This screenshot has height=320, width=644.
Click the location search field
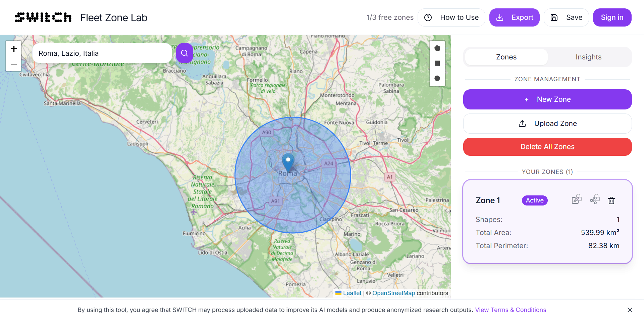102,53
